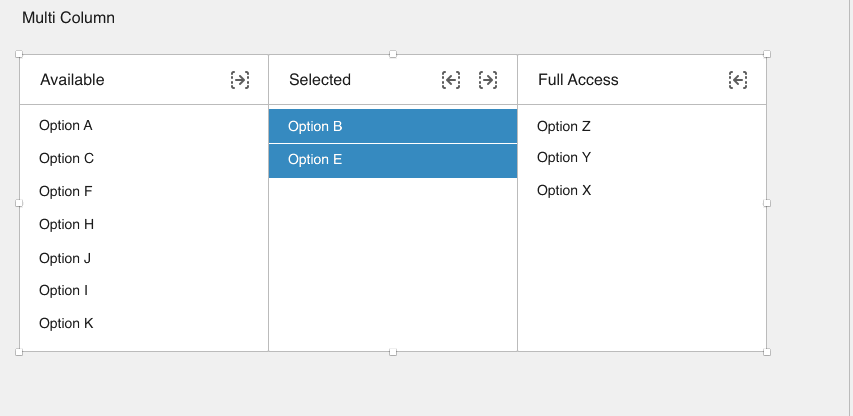This screenshot has height=416, width=853.
Task: Click the Selected column's move-right arrow icon
Action: (488, 80)
